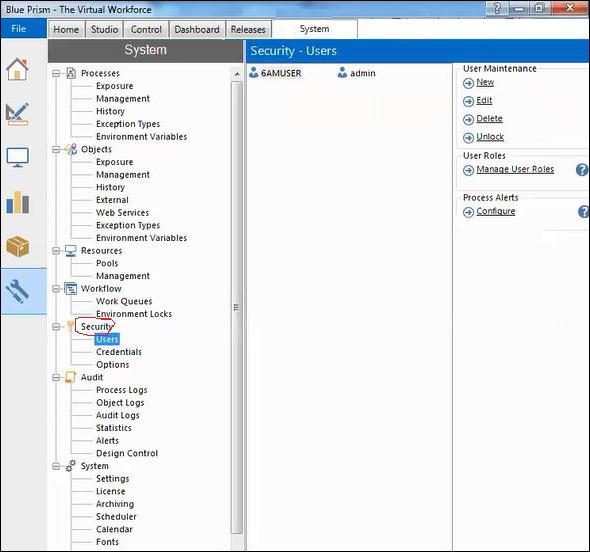Click the tree vertical scrollbar thumb

point(237,307)
